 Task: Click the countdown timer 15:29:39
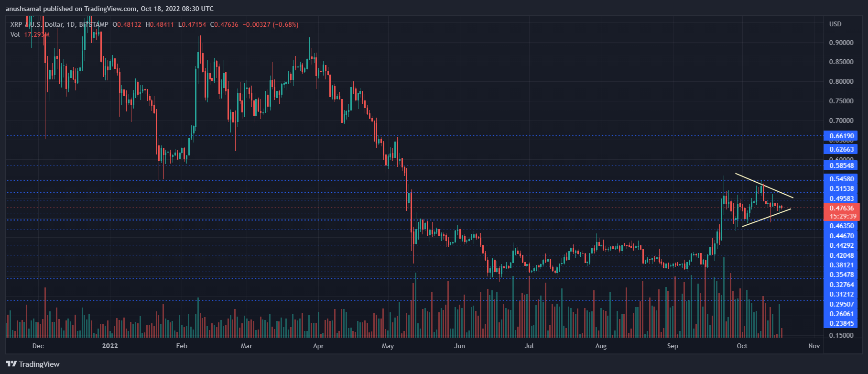tap(842, 216)
